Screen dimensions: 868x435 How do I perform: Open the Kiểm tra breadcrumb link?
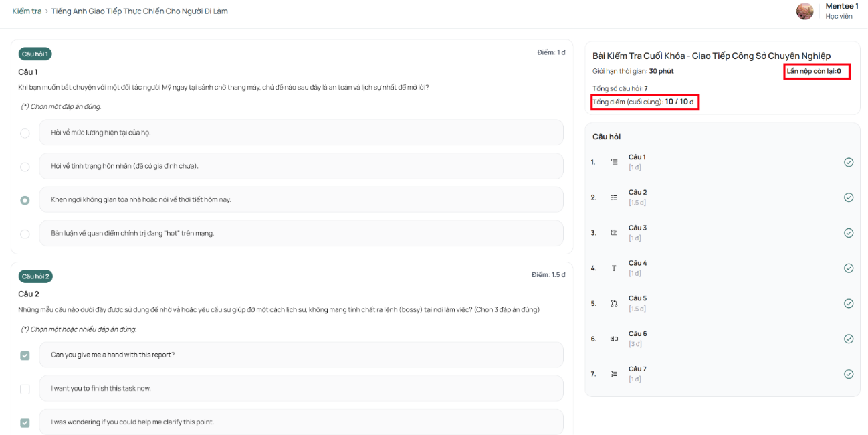coord(27,11)
